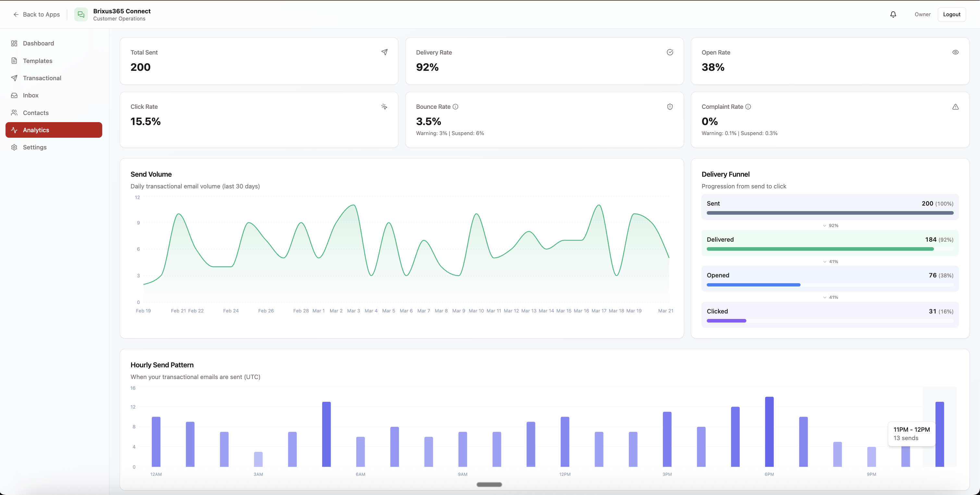Navigate to the Inbox
This screenshot has height=495, width=980.
(x=54, y=95)
